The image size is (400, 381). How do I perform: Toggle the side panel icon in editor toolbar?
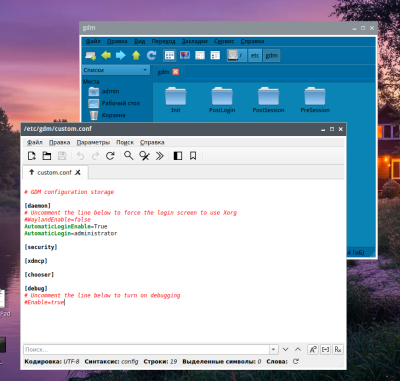point(178,156)
